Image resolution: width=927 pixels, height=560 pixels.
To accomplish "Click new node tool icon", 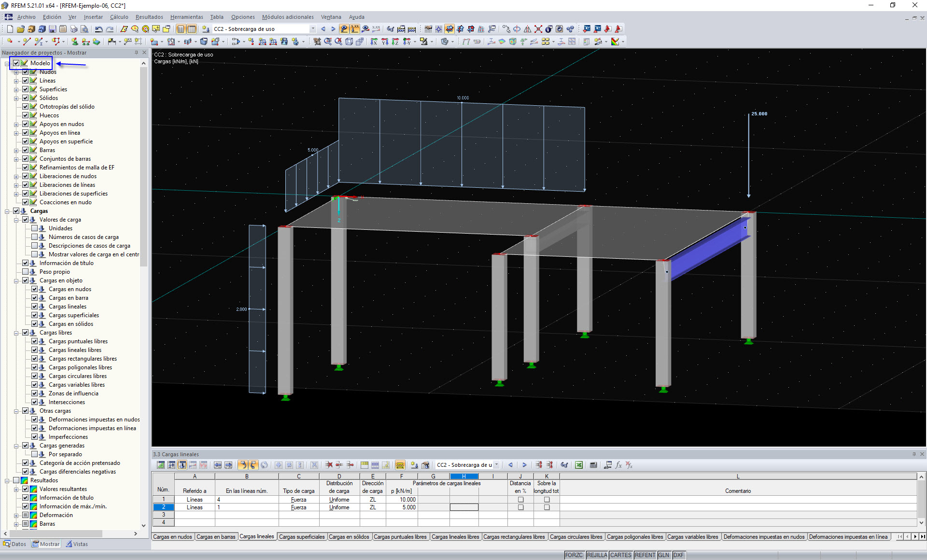I will pyautogui.click(x=9, y=42).
